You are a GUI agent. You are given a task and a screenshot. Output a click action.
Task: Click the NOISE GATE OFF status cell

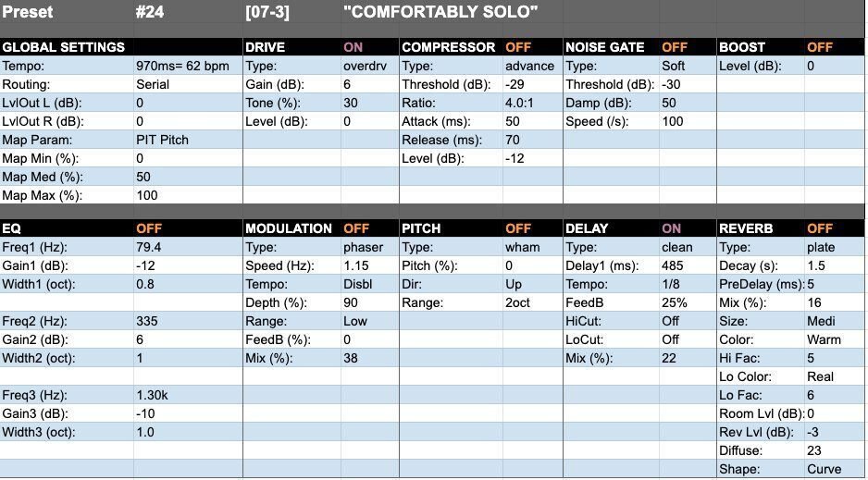click(x=675, y=47)
